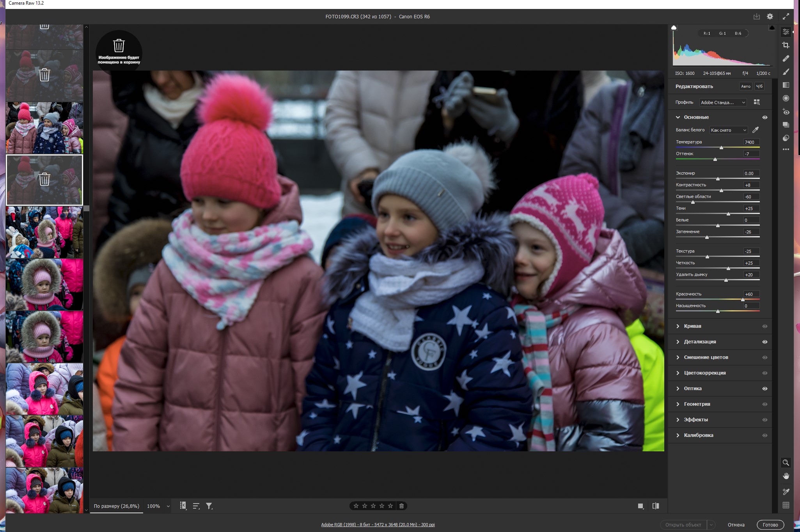Expand the Эффекты section
The image size is (800, 532).
tap(695, 420)
